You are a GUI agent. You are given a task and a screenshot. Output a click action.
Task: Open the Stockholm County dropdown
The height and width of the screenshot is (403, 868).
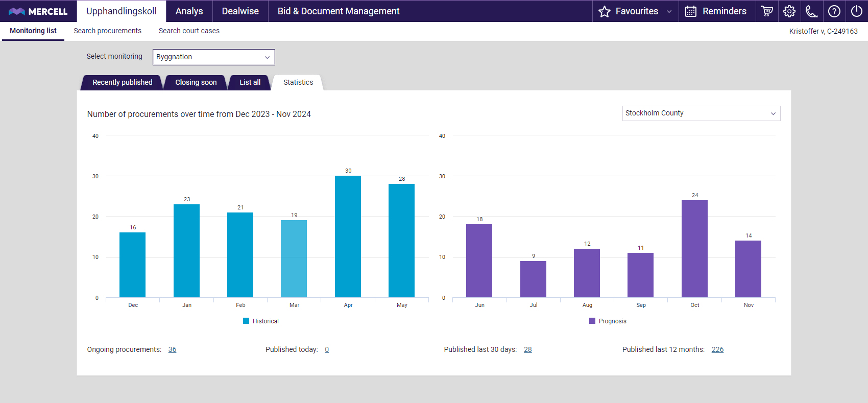(701, 113)
